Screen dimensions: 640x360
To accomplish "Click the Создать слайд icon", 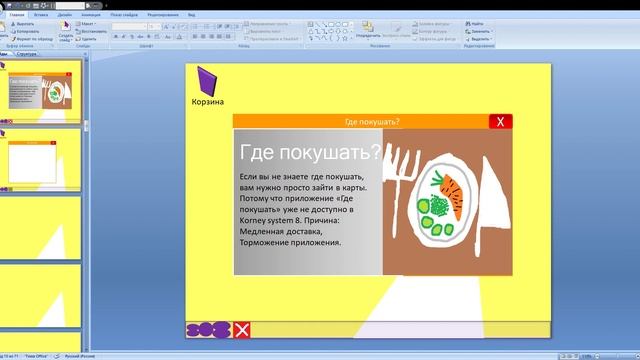I will (x=65, y=27).
